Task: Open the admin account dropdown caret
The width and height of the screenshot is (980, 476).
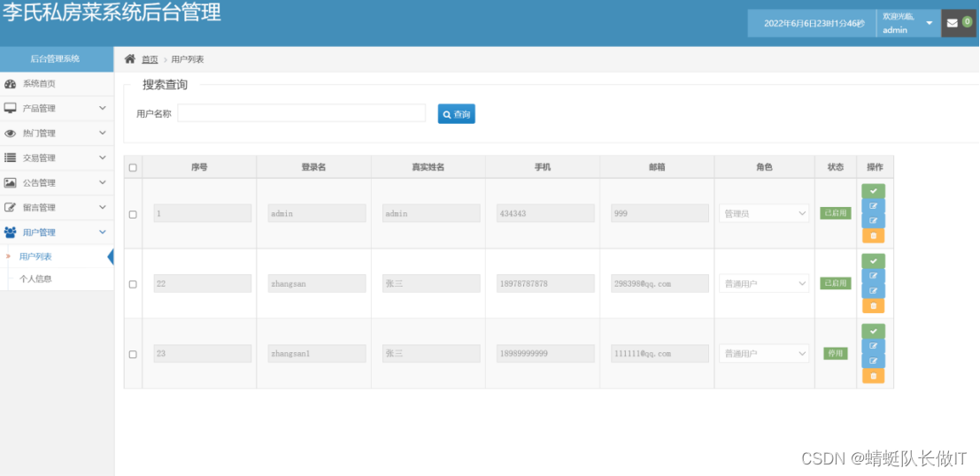Action: pos(930,23)
